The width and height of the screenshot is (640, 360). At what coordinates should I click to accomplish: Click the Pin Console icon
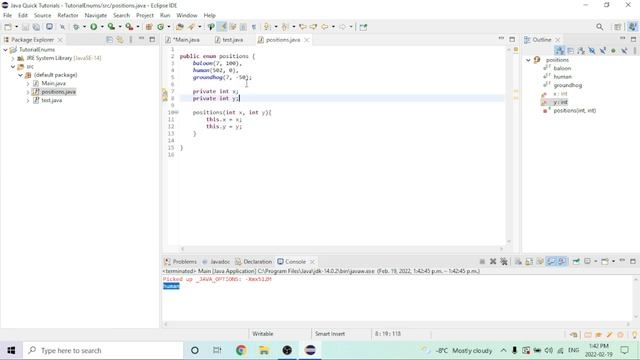(x=576, y=262)
